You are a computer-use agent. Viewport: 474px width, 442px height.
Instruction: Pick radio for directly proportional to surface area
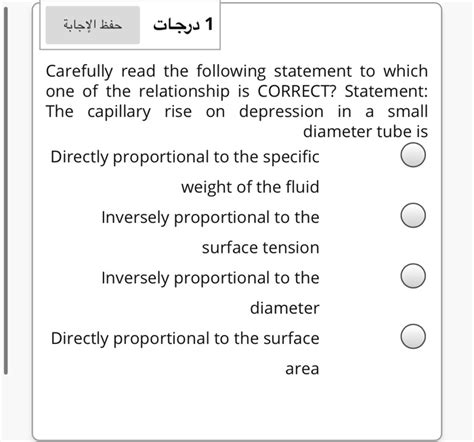(x=413, y=336)
